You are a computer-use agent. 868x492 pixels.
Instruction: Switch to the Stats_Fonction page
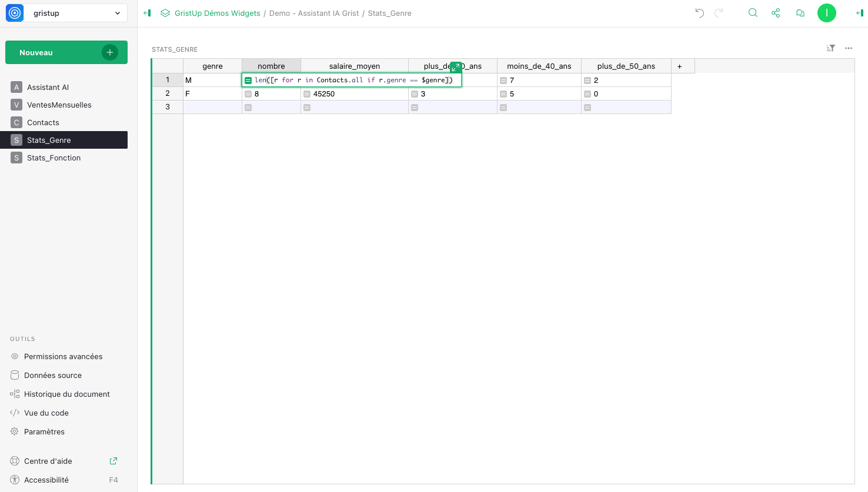click(x=54, y=158)
